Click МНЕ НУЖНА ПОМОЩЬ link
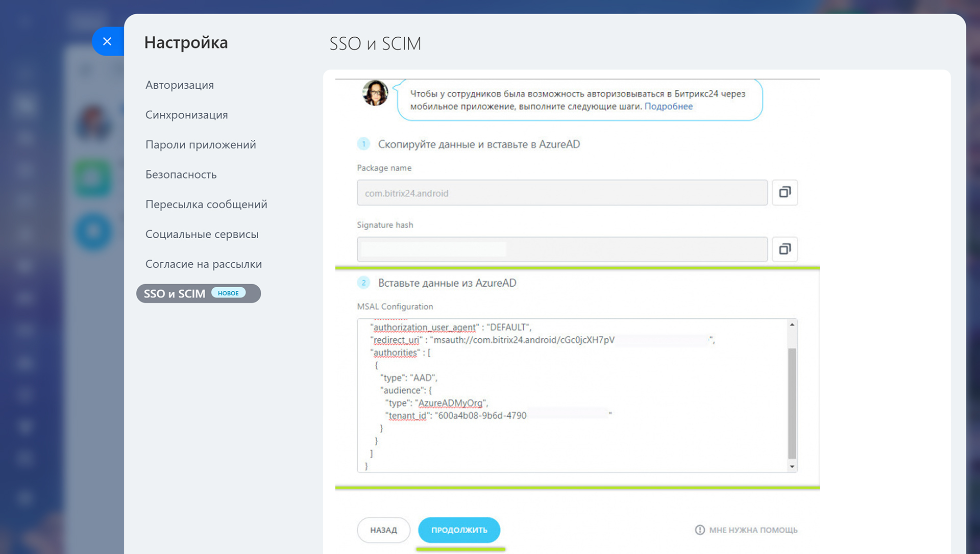This screenshot has height=554, width=980. tap(753, 530)
